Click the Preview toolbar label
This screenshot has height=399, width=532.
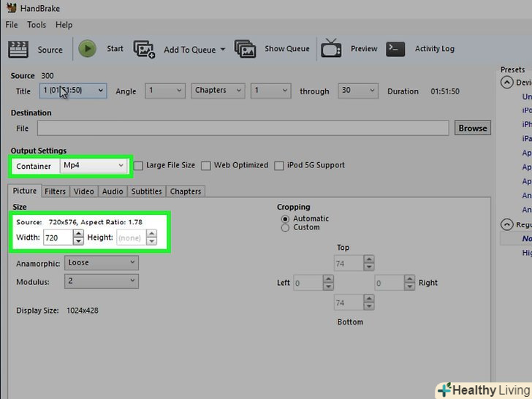(364, 48)
